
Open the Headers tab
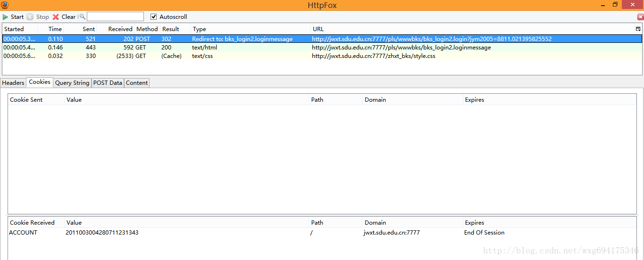click(x=13, y=82)
